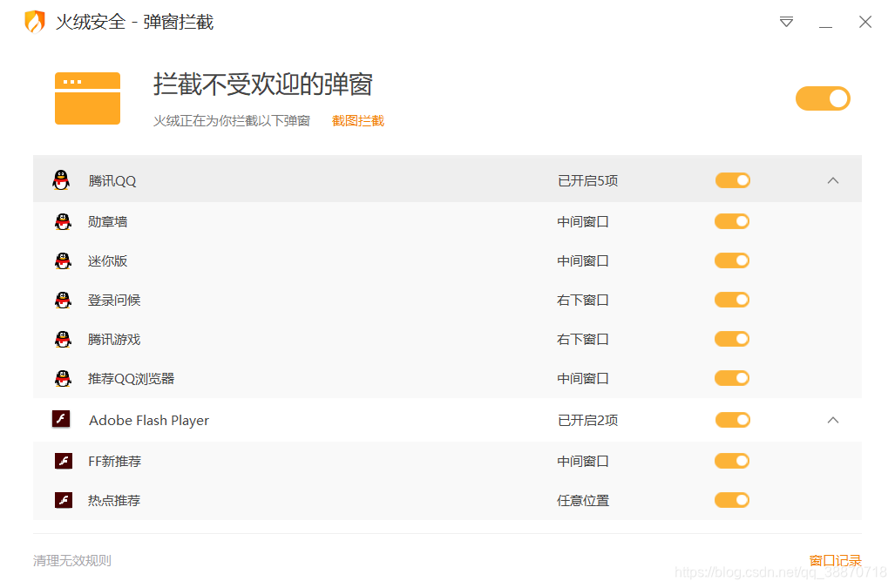Open the title bar dropdown menu
Viewport: 895px width, 588px height.
(x=785, y=22)
